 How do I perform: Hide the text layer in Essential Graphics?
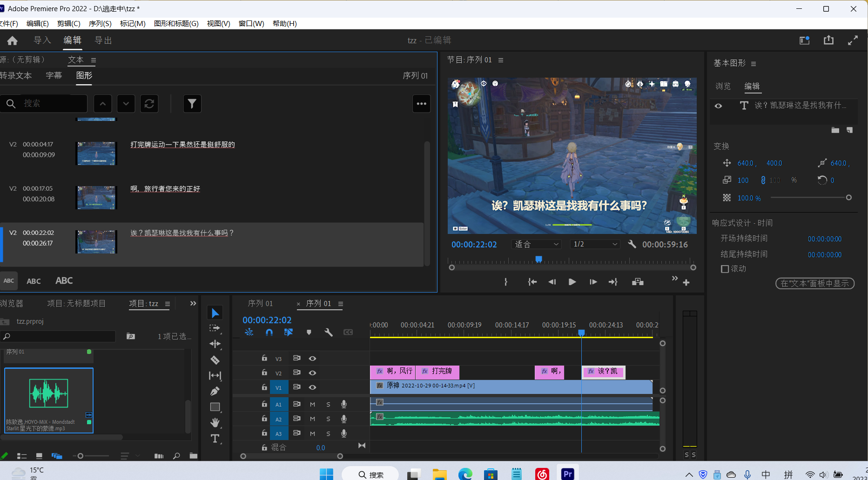click(x=719, y=106)
